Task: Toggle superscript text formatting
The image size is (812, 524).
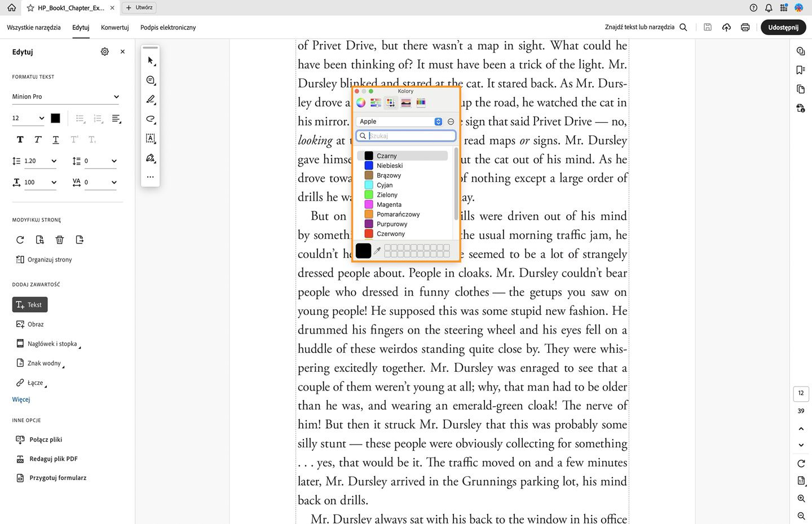Action: click(74, 140)
